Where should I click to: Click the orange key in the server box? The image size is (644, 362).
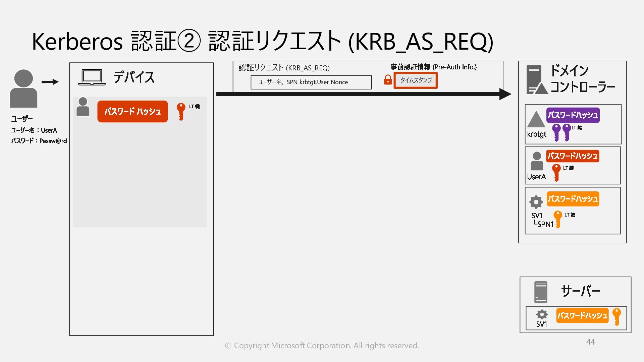[616, 316]
